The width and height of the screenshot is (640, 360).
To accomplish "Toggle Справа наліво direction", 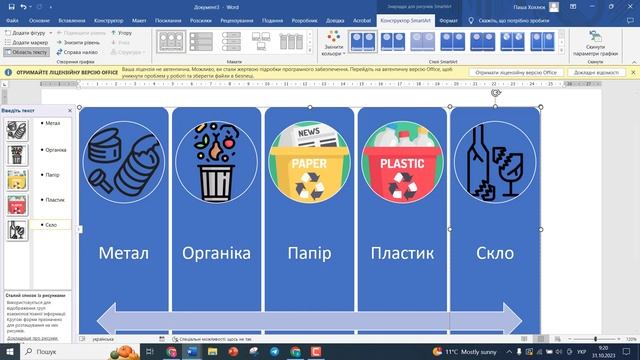I will point(77,52).
